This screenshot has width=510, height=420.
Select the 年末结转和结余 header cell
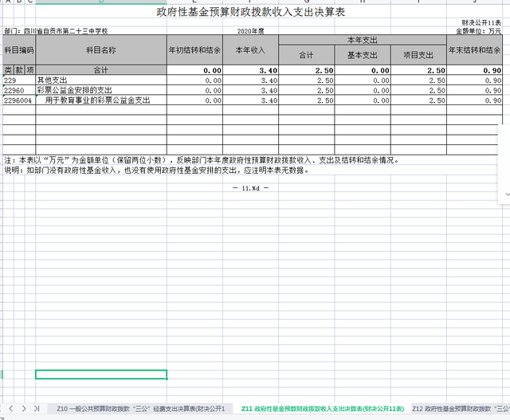point(475,49)
